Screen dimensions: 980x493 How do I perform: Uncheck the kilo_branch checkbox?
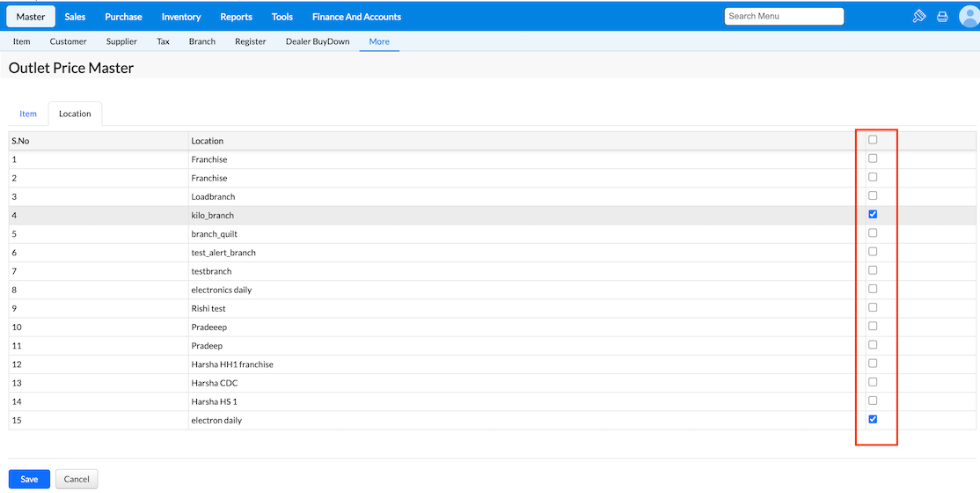pos(874,214)
